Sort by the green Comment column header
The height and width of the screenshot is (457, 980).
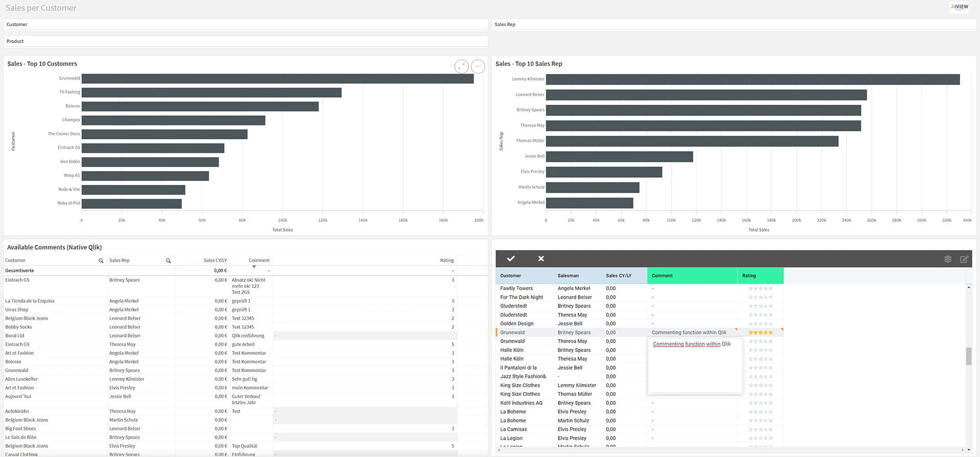[x=692, y=276]
